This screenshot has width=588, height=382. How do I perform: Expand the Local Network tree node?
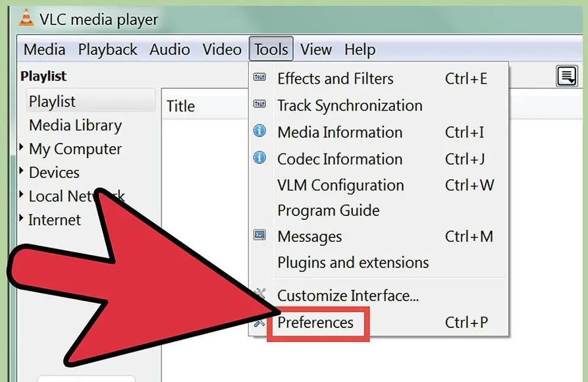(23, 196)
